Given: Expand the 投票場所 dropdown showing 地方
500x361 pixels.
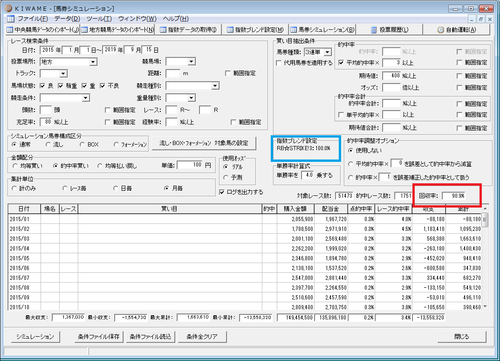Looking at the screenshot, I should pyautogui.click(x=93, y=62).
